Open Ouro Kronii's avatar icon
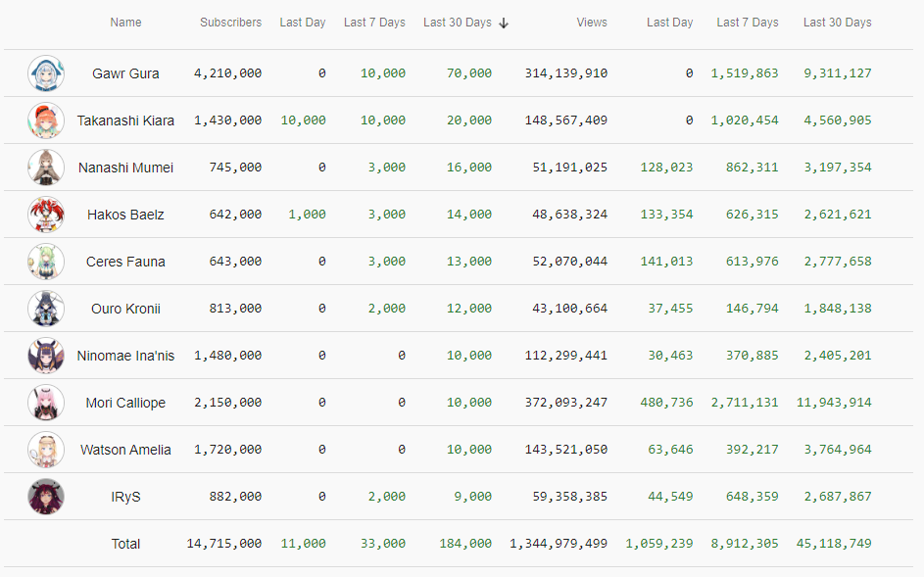 click(46, 309)
